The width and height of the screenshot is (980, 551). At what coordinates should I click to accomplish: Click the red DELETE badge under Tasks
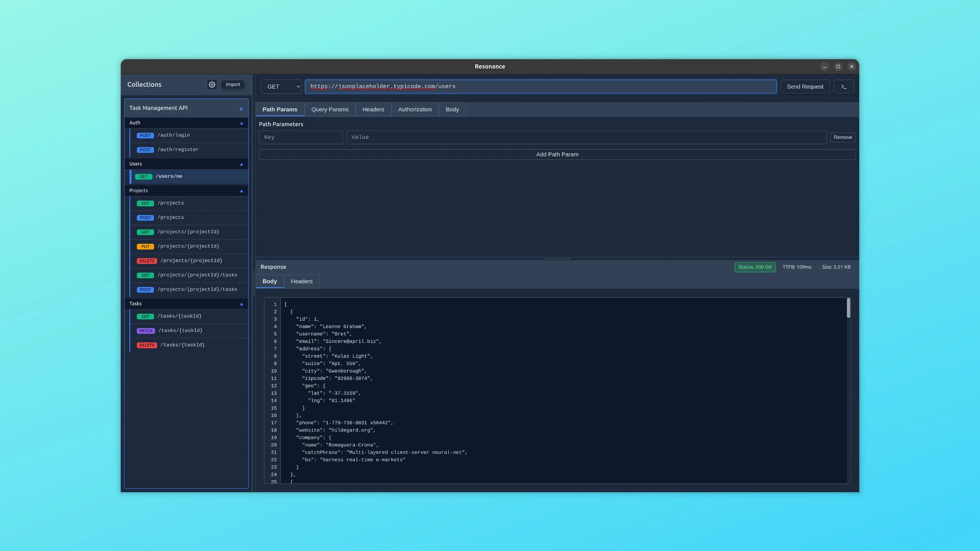click(147, 345)
